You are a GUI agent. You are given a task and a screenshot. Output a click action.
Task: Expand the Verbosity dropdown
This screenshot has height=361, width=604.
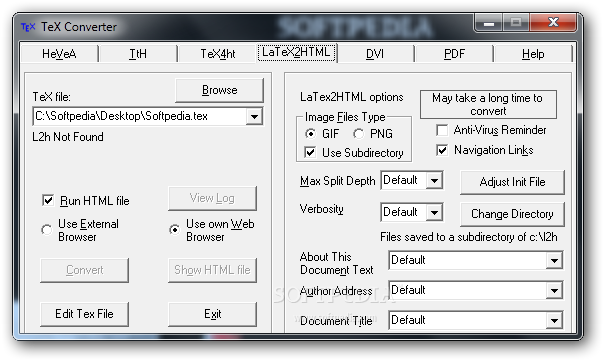pyautogui.click(x=435, y=212)
